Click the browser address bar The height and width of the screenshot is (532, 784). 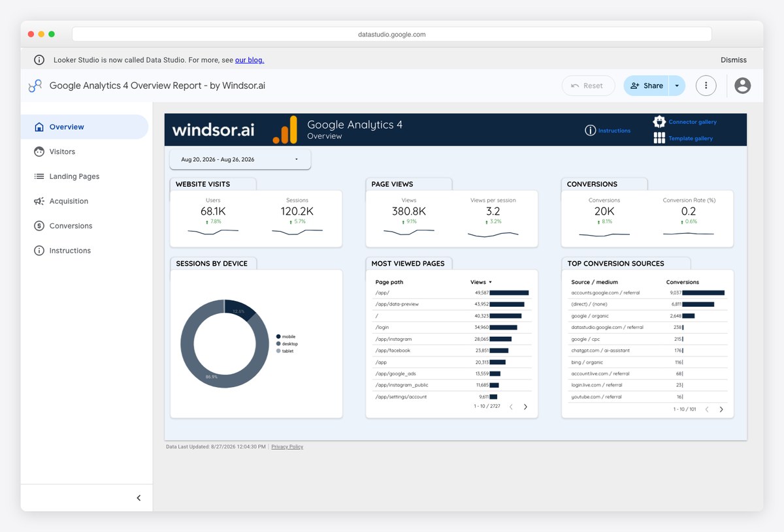coord(392,34)
